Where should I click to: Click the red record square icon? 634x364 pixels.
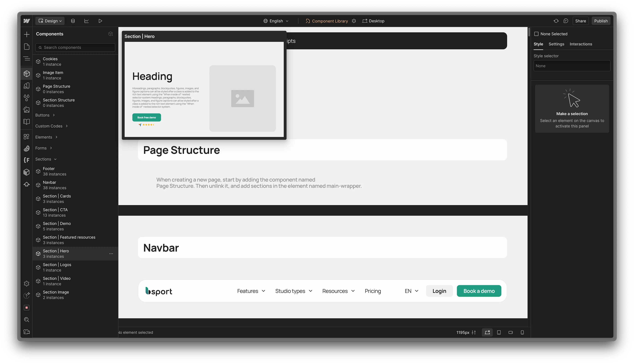click(x=27, y=308)
